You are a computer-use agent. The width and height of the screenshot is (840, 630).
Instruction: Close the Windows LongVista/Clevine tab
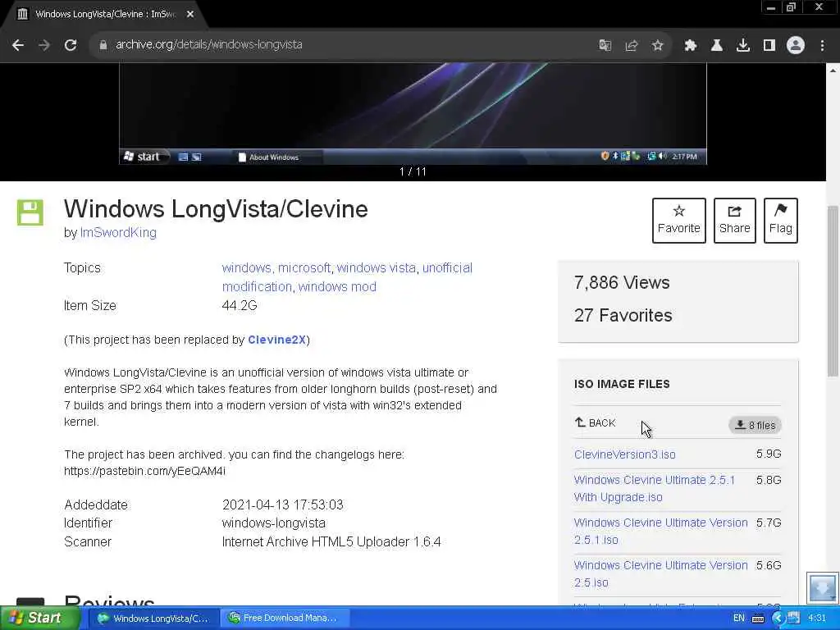[x=190, y=15]
